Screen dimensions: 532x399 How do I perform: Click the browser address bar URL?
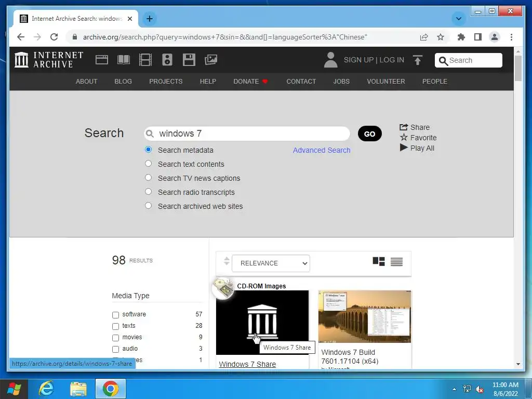[x=225, y=37]
